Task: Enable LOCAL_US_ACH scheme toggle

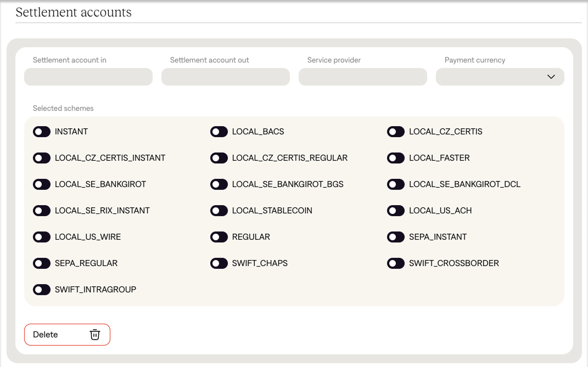Action: [396, 211]
